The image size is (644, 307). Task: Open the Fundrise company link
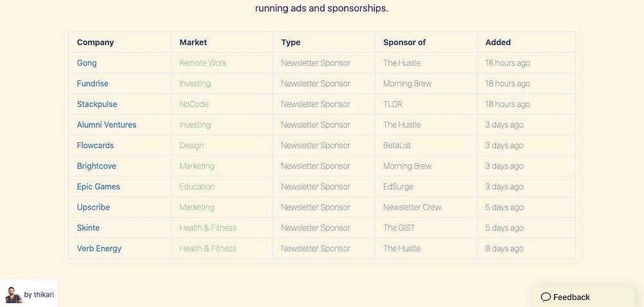click(x=93, y=84)
